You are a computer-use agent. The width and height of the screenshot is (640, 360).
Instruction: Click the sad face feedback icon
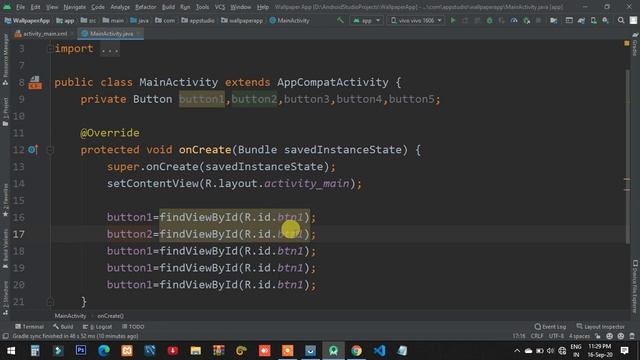click(621, 336)
